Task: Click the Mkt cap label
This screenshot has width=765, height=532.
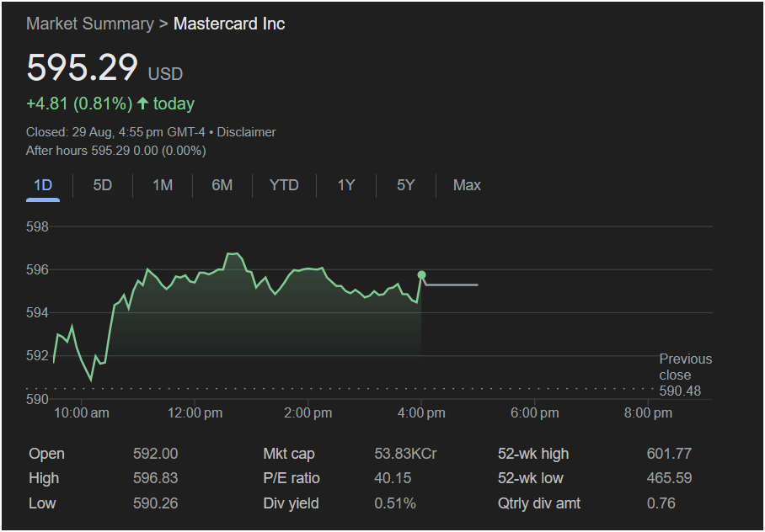Action: click(289, 454)
